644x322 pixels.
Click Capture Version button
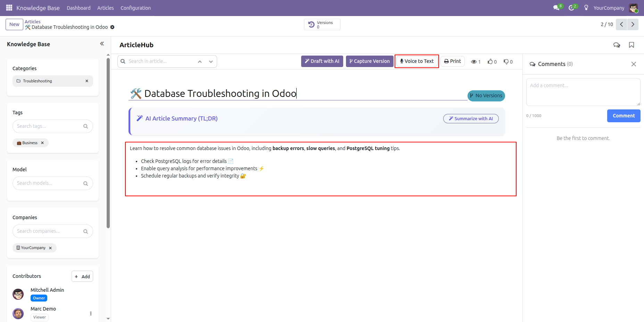370,61
